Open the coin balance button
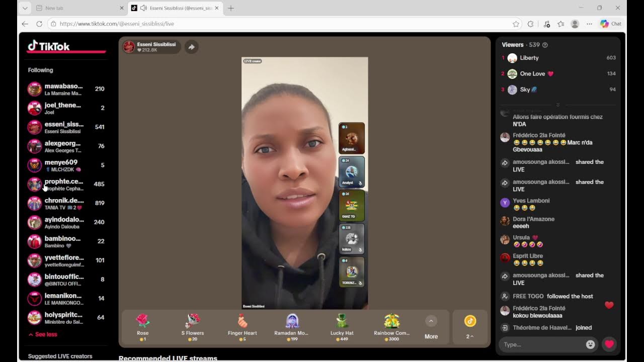The width and height of the screenshot is (644, 362). [470, 327]
